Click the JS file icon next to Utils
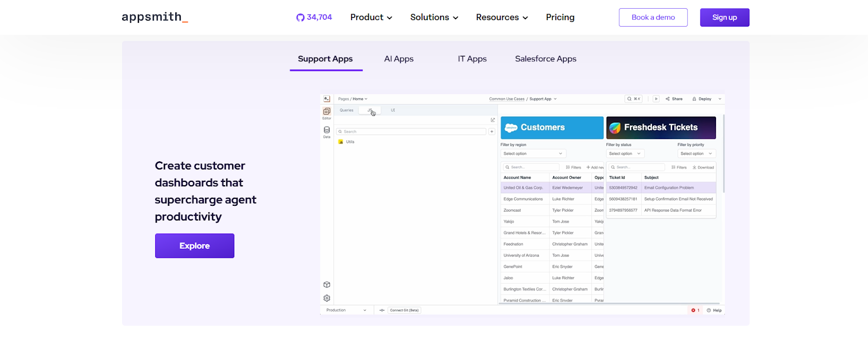 point(341,142)
